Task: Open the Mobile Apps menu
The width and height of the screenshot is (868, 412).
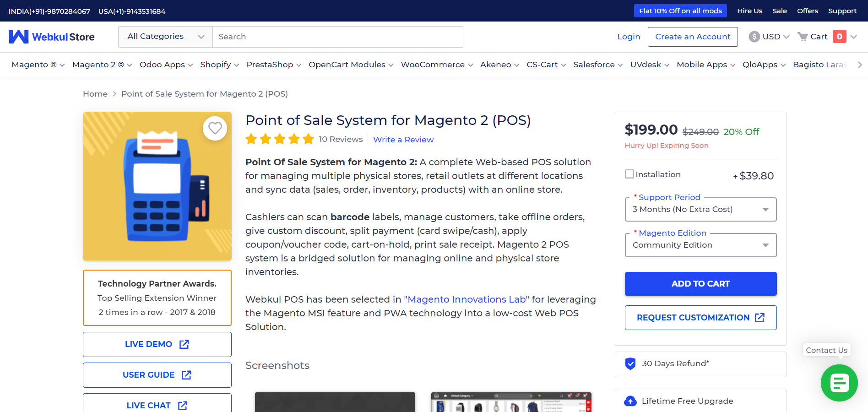Action: click(706, 65)
